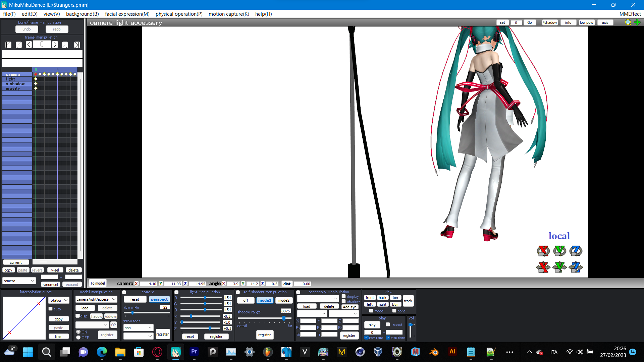
Task: Toggle accessory display checkbox
Action: pos(344,296)
